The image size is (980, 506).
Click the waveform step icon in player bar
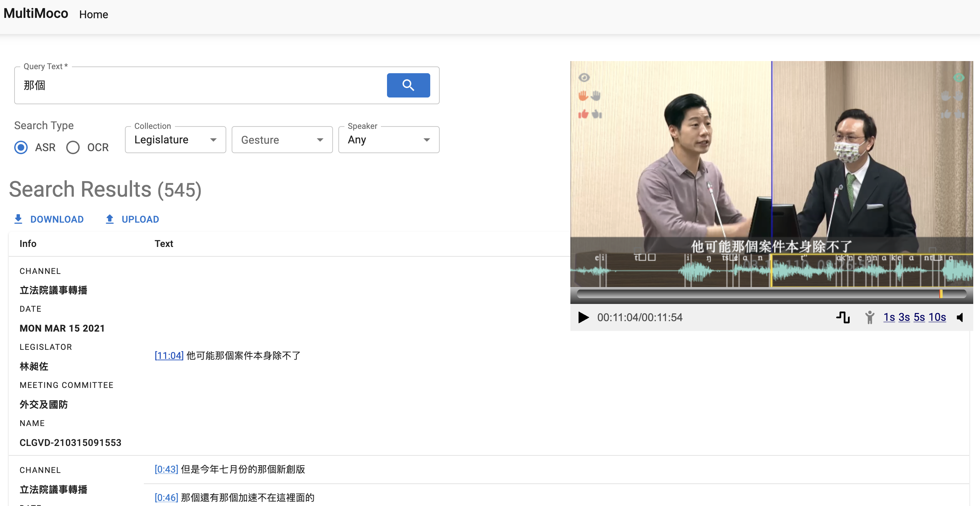[x=843, y=317]
